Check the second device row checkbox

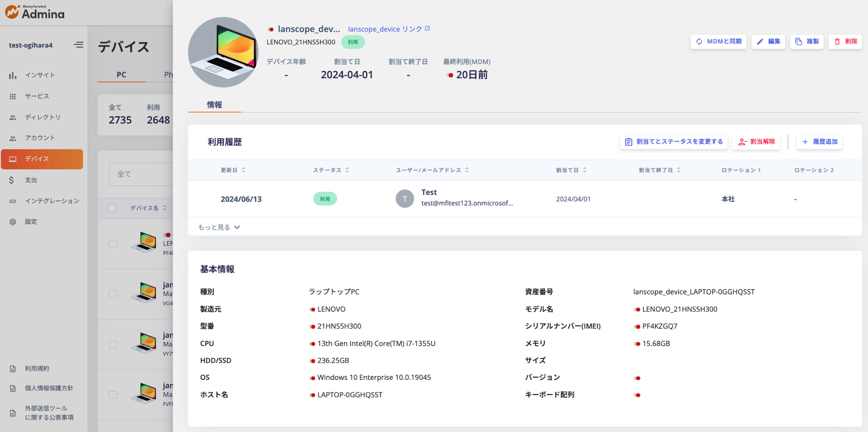click(x=113, y=294)
